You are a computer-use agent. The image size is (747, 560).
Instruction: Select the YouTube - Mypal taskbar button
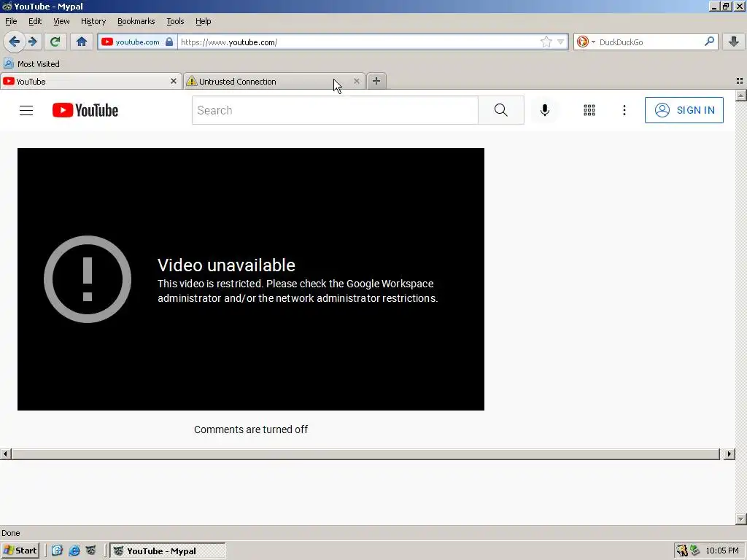[x=168, y=551]
